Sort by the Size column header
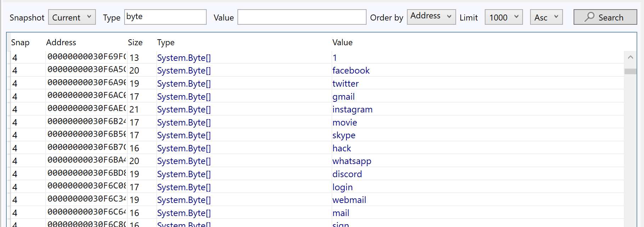Image resolution: width=644 pixels, height=227 pixels. pyautogui.click(x=135, y=42)
